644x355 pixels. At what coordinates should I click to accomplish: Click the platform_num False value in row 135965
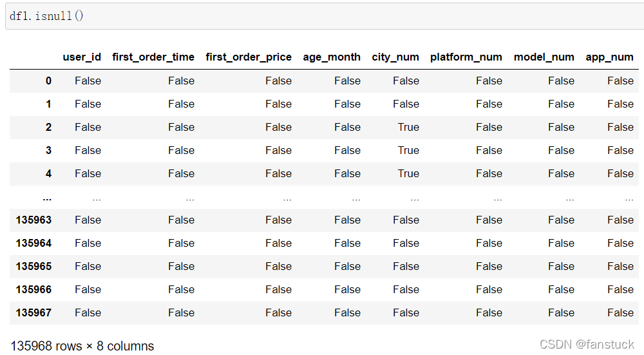pos(489,267)
